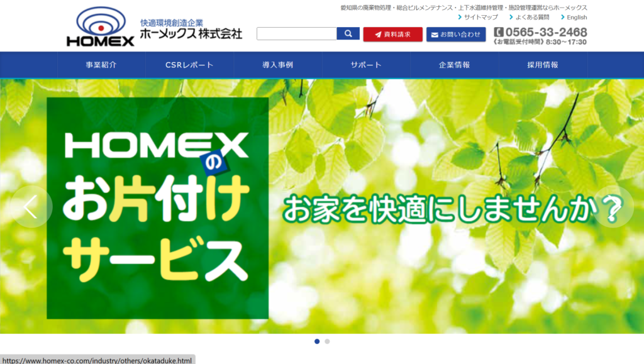Open the 事業紹介 navigation menu
644x364 pixels.
[x=101, y=65]
